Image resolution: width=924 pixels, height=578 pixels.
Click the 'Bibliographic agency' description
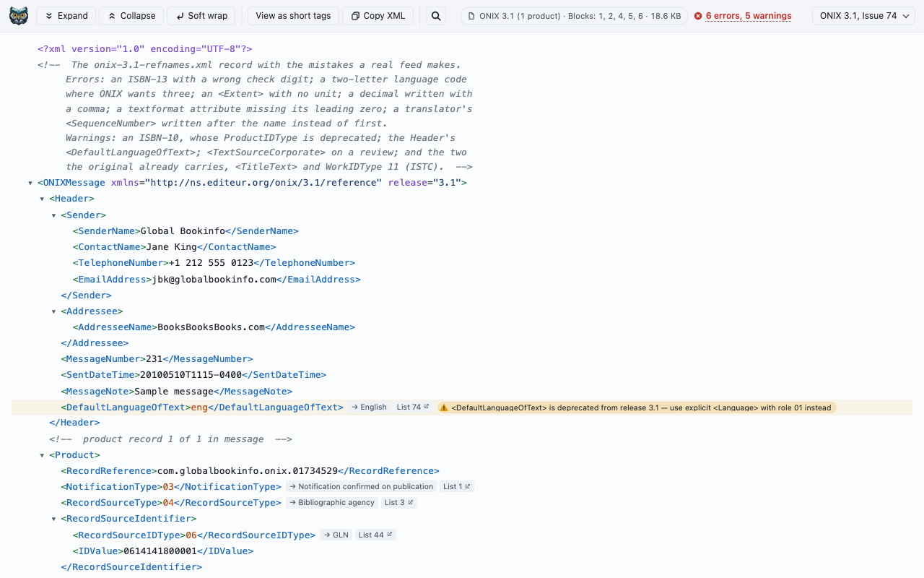coord(332,503)
